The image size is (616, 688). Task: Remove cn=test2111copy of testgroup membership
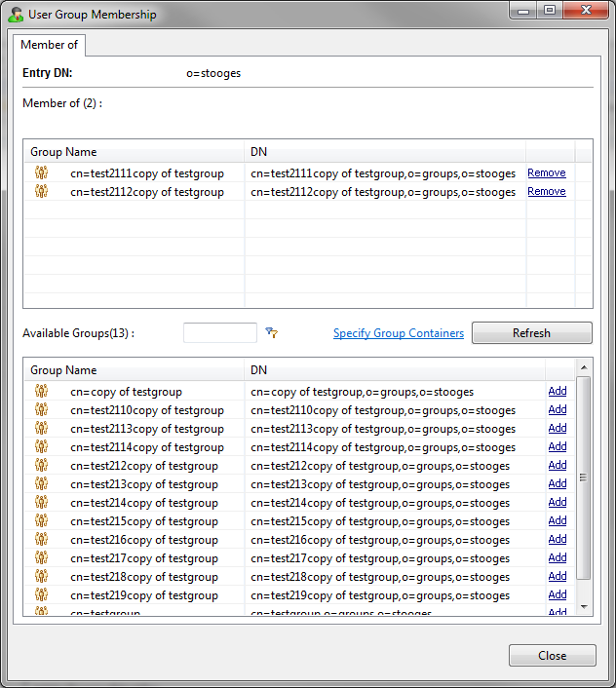[x=546, y=173]
